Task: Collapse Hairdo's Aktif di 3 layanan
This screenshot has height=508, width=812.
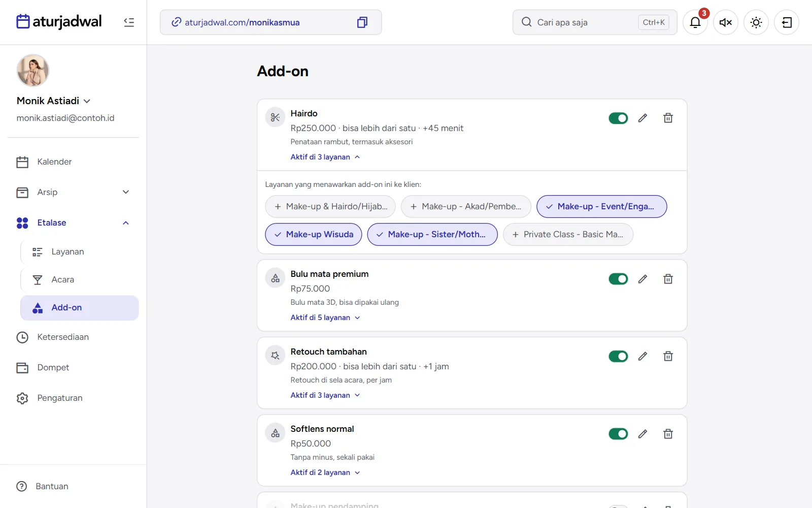Action: coord(325,157)
